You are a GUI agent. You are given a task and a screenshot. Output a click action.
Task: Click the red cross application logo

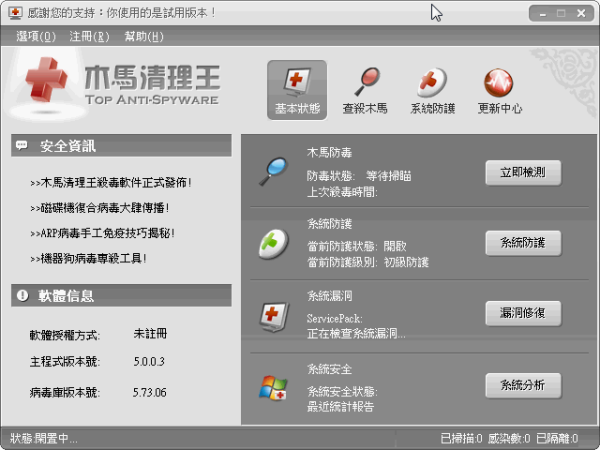(x=46, y=80)
